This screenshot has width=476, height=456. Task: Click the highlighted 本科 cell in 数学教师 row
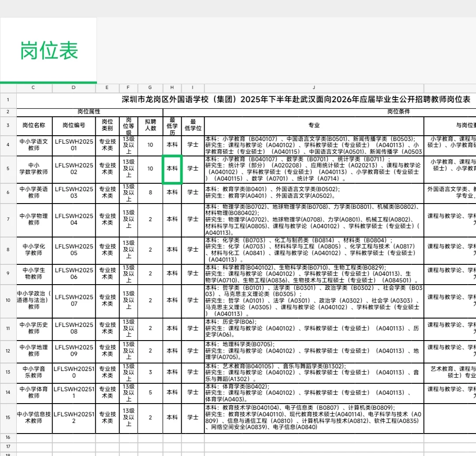coord(172,169)
